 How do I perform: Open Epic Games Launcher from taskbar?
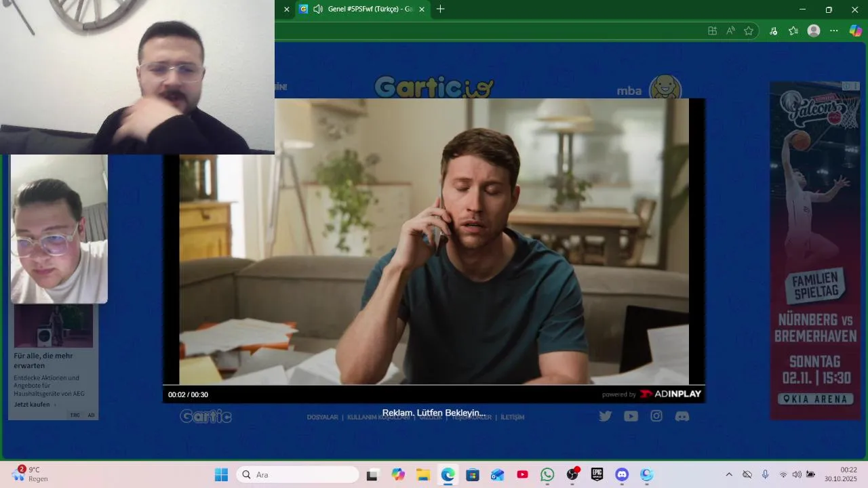[x=597, y=474]
